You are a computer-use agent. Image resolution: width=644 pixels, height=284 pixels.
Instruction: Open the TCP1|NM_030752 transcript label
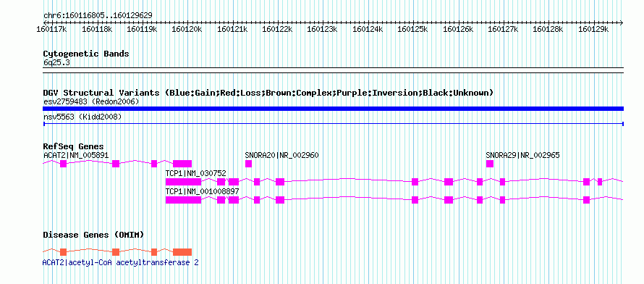click(x=195, y=173)
